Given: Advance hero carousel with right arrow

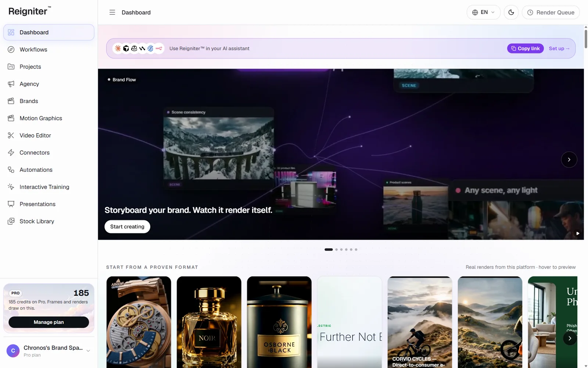Looking at the screenshot, I should pos(569,160).
